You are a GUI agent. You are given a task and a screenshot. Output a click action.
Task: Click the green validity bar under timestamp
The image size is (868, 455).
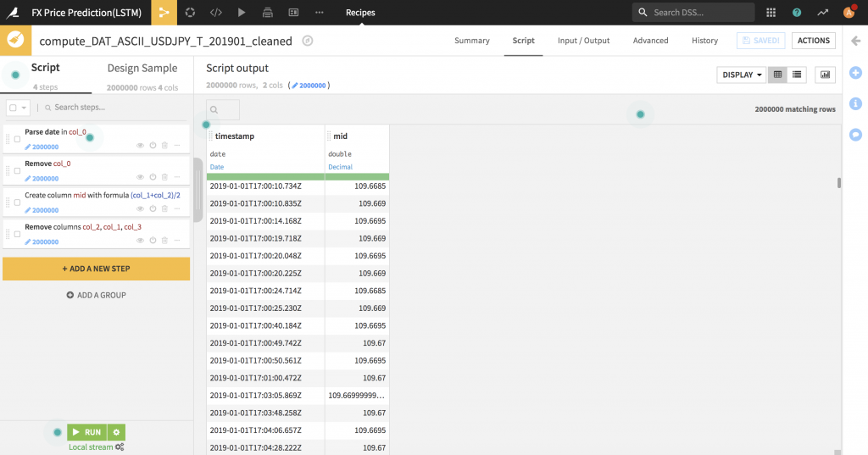265,176
